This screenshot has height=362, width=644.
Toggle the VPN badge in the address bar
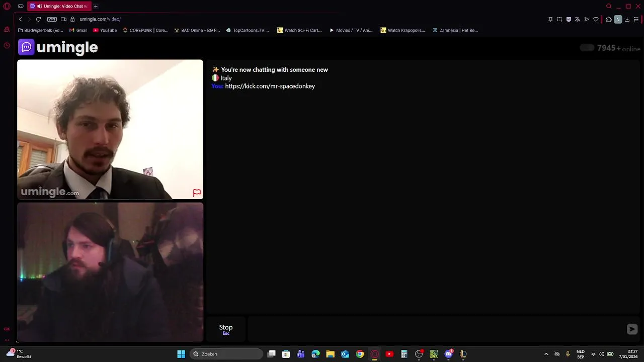click(52, 19)
